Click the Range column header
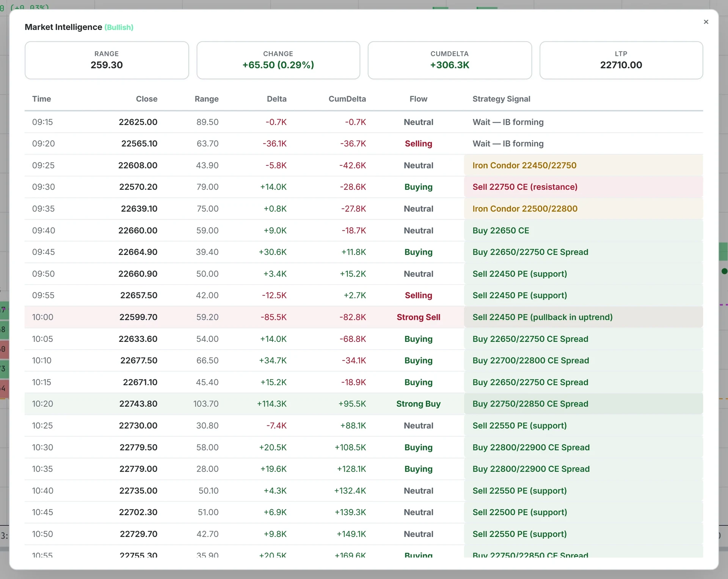 (x=207, y=99)
